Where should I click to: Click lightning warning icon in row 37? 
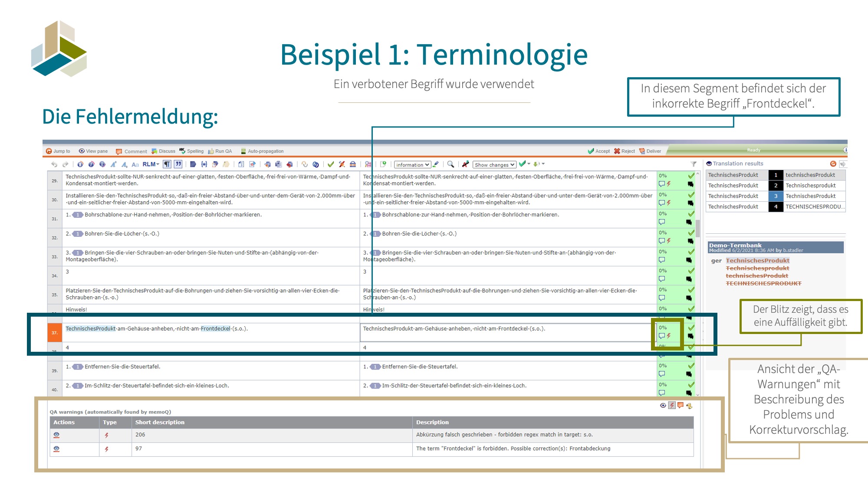click(x=669, y=336)
